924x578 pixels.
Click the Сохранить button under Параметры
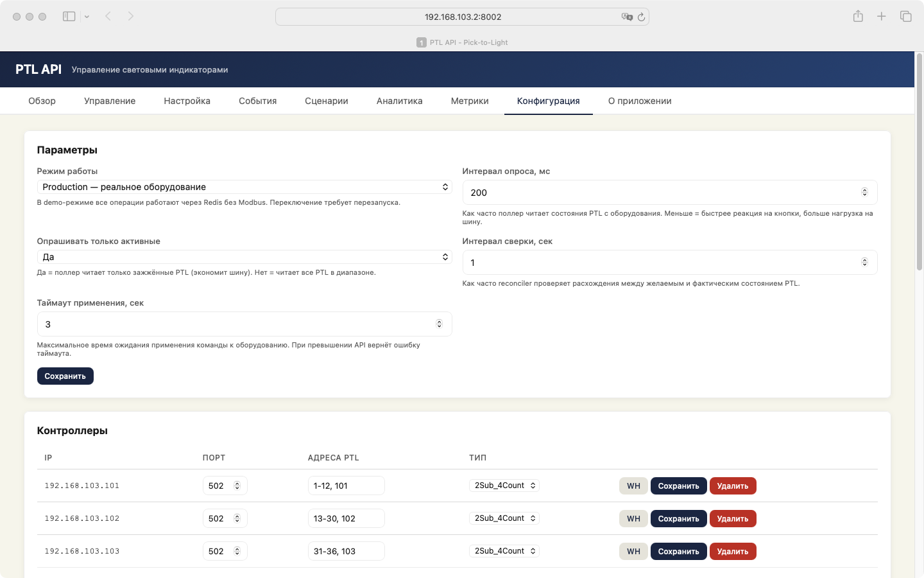click(x=65, y=376)
